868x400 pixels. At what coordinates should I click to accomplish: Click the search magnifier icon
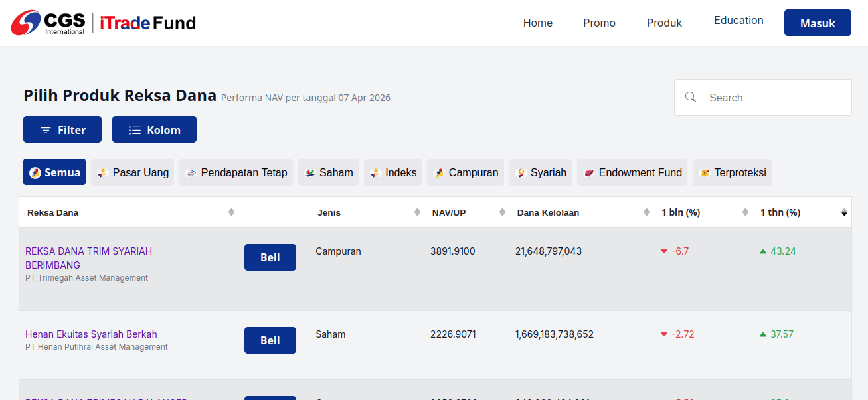pos(691,98)
